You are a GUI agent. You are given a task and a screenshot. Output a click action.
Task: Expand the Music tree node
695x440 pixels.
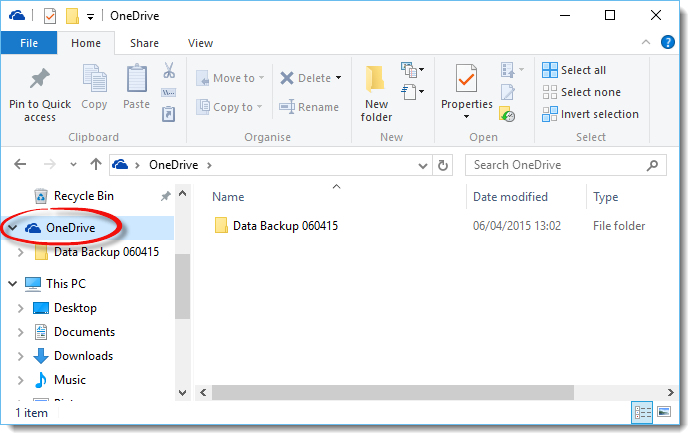pyautogui.click(x=20, y=380)
